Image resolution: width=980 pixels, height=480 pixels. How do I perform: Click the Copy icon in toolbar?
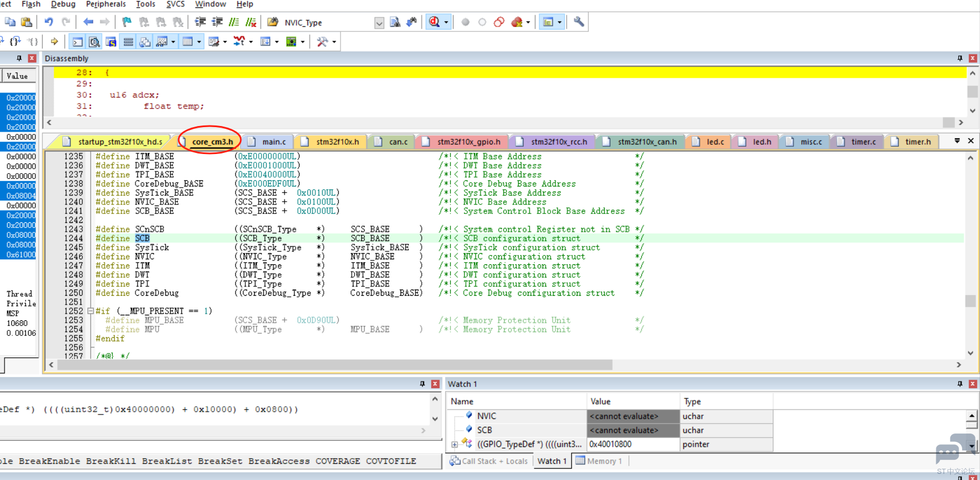10,22
